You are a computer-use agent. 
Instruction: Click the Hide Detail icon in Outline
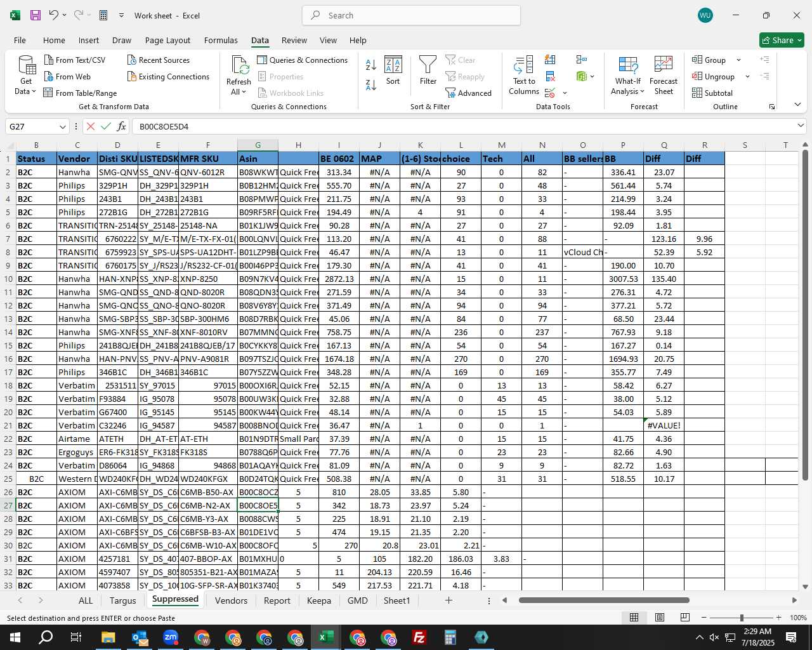(764, 76)
